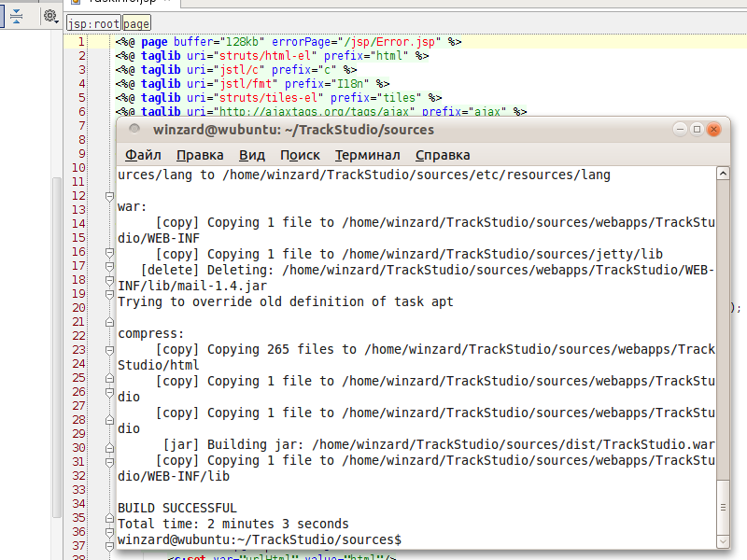747x560 pixels.
Task: Collapse the code fold at line 12
Action: click(x=109, y=196)
